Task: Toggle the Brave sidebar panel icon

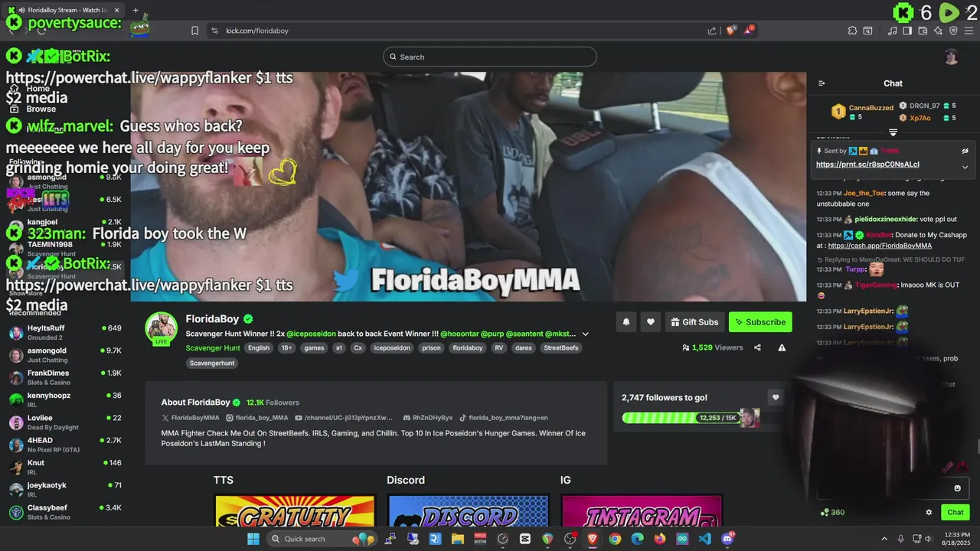Action: click(907, 31)
